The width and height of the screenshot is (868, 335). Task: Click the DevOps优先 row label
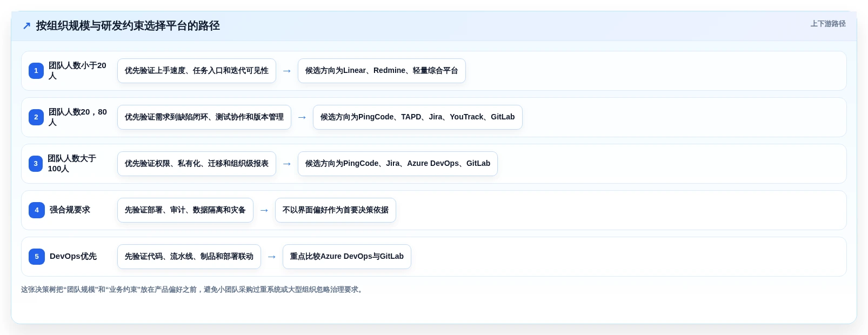pos(74,256)
